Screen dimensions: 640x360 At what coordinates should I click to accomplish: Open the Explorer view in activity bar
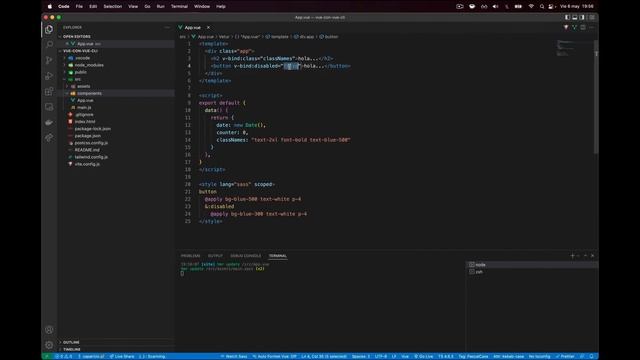pos(49,29)
